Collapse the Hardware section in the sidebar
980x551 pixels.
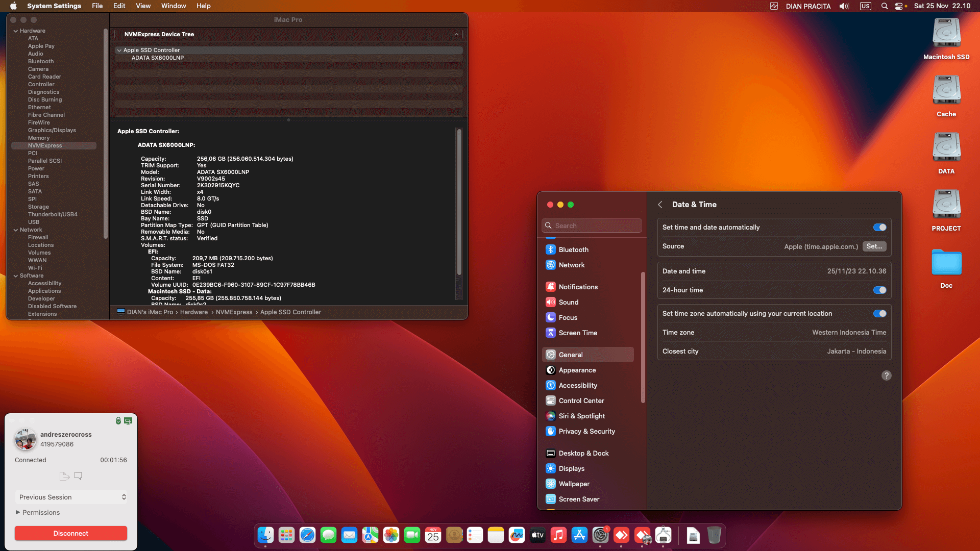[x=16, y=31]
